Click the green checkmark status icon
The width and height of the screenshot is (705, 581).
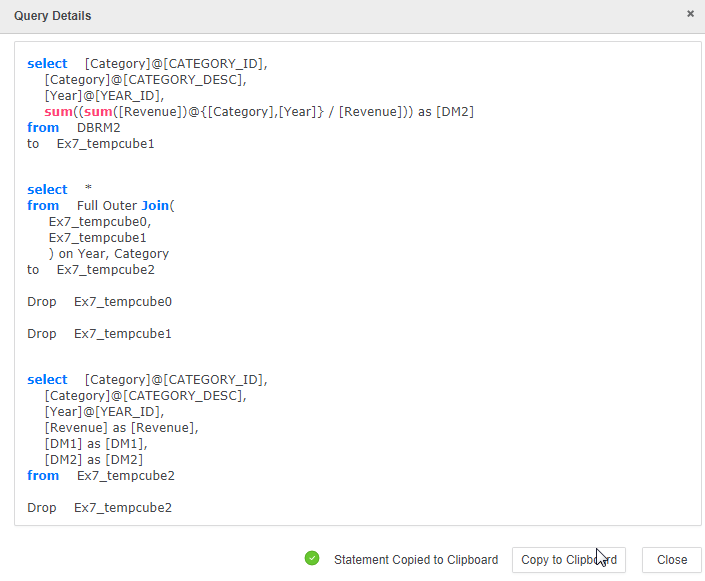click(x=312, y=559)
